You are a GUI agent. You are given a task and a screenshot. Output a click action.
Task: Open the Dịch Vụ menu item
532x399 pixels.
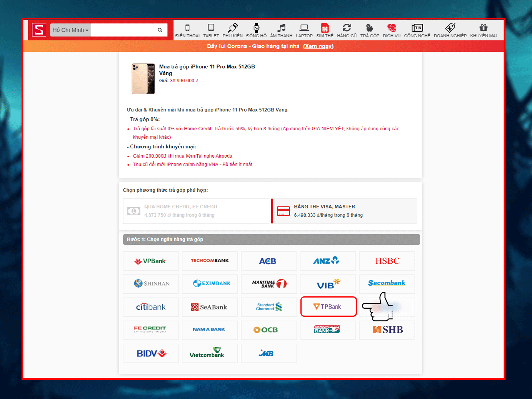[392, 31]
